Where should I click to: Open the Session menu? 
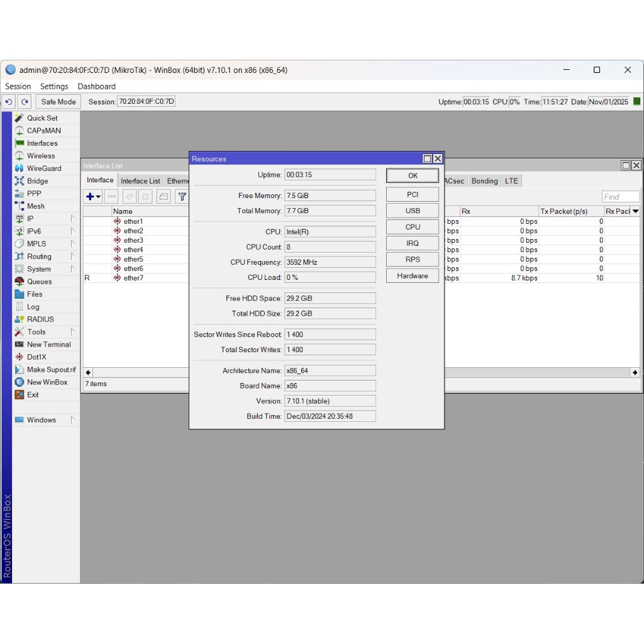click(x=18, y=86)
